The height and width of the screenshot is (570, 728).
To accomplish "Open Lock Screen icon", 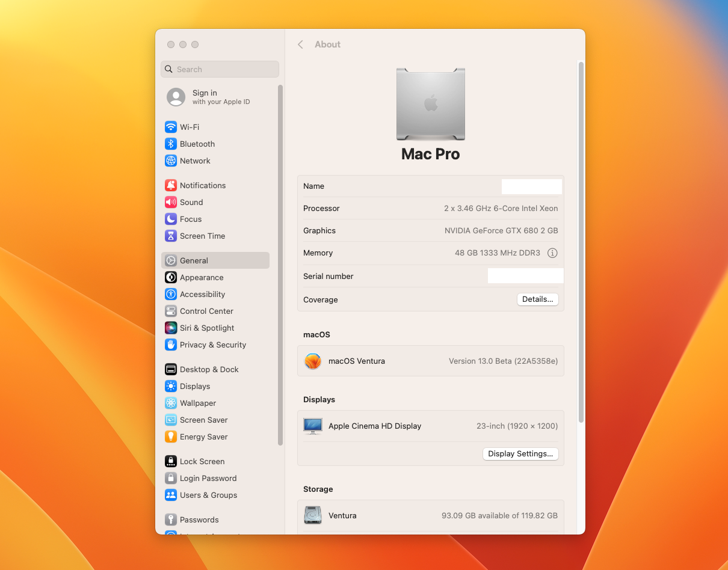I will point(171,461).
